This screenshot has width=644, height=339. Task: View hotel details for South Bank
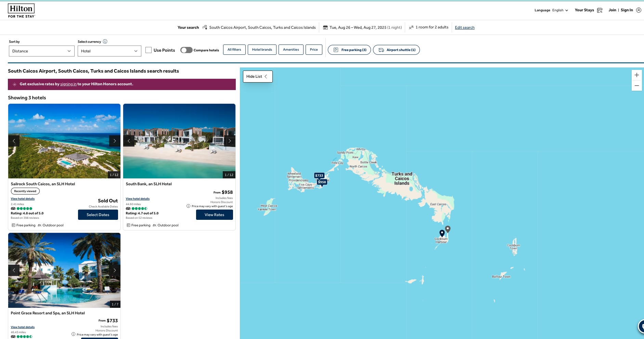point(138,199)
